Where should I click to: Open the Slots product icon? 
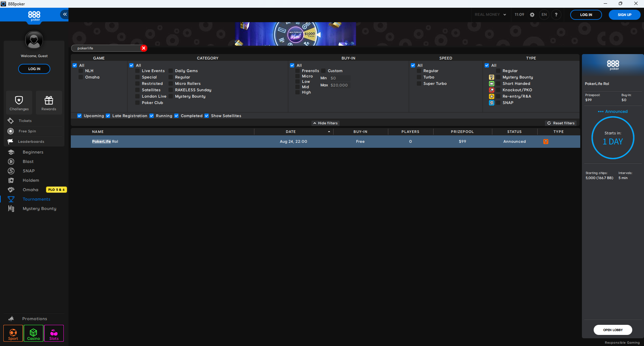click(54, 334)
